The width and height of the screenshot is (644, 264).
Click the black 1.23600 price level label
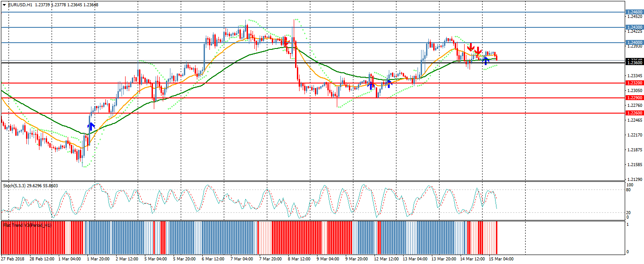click(634, 63)
